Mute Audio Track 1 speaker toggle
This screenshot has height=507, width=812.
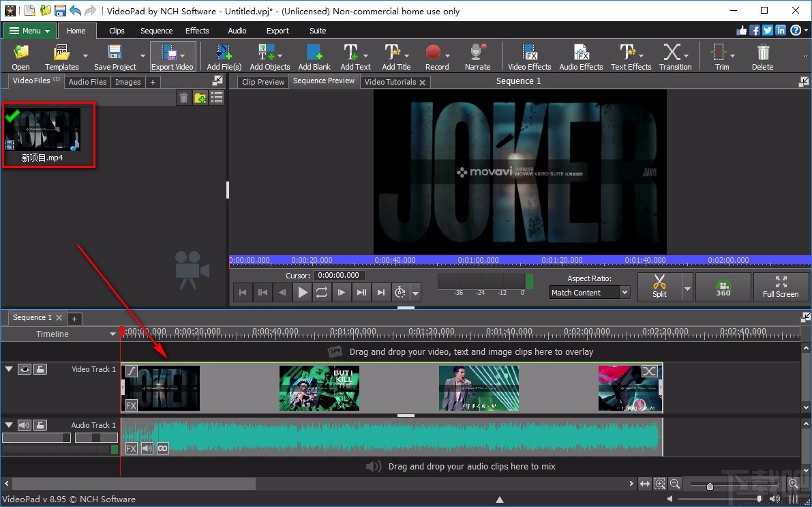[x=25, y=424]
